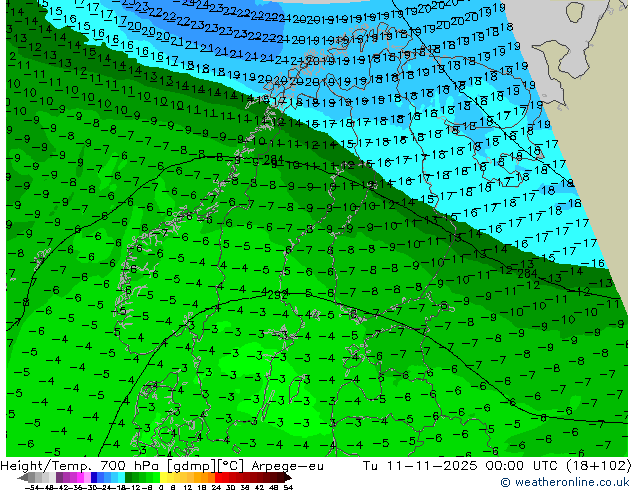Click the dark maroon right arrow end of the color scale
This screenshot has width=634, height=490.
click(x=288, y=478)
